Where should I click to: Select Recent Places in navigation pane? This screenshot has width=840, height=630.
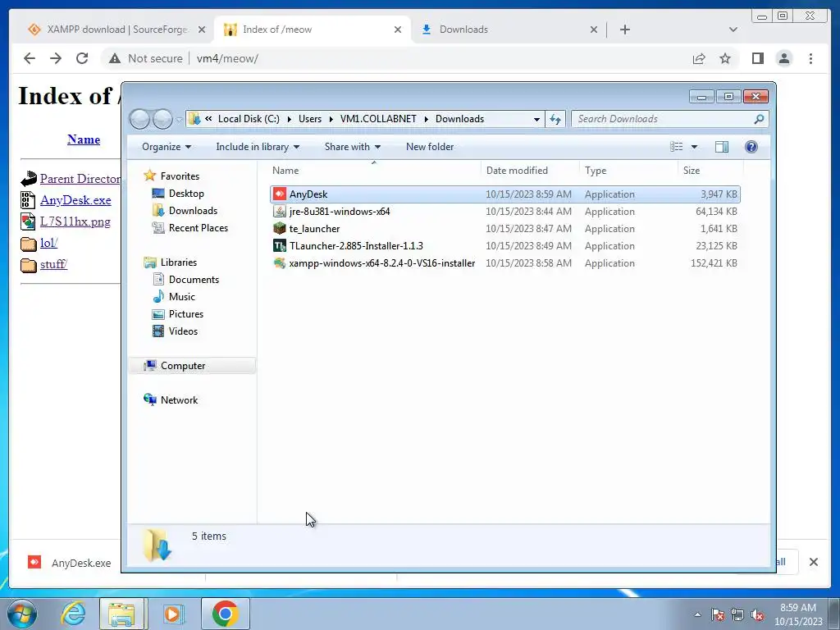199,228
